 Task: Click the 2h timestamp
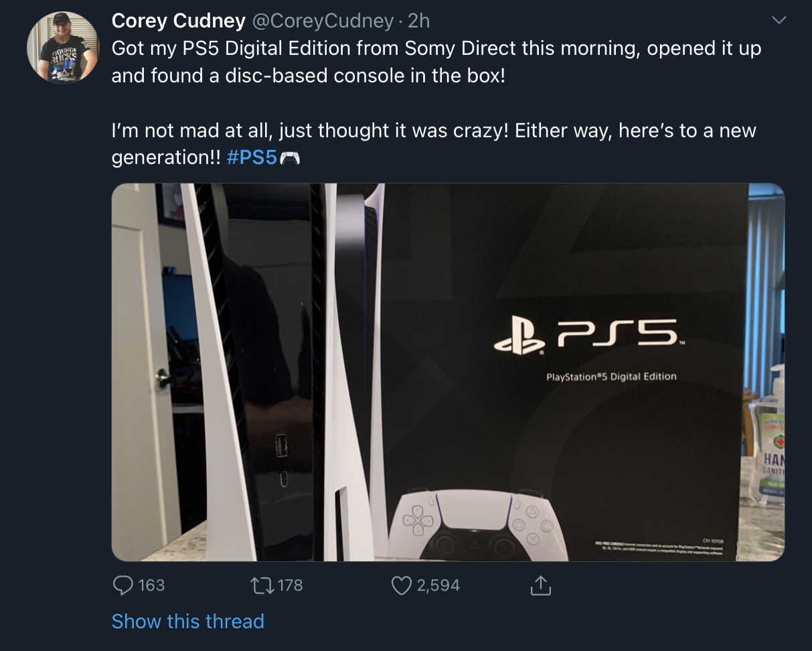coord(418,21)
